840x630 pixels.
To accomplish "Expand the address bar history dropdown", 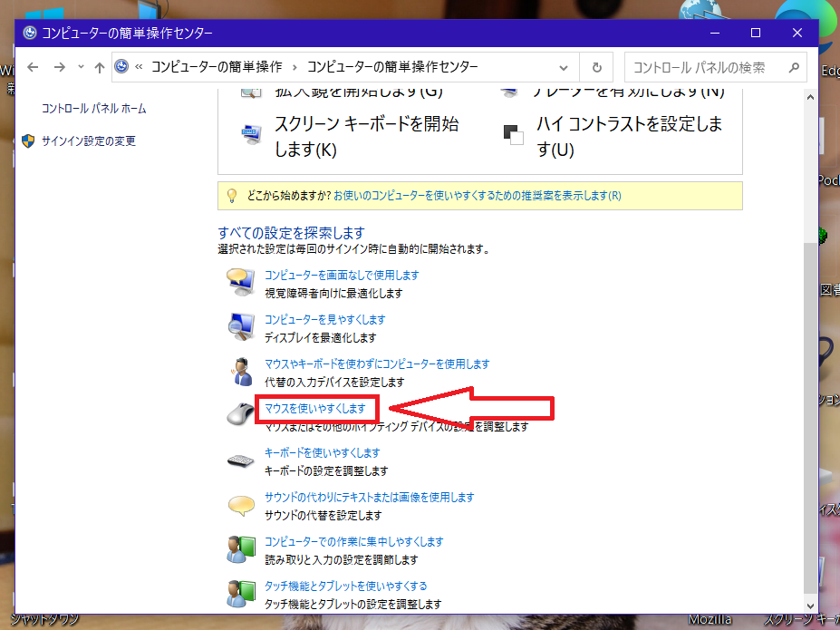I will (x=563, y=67).
